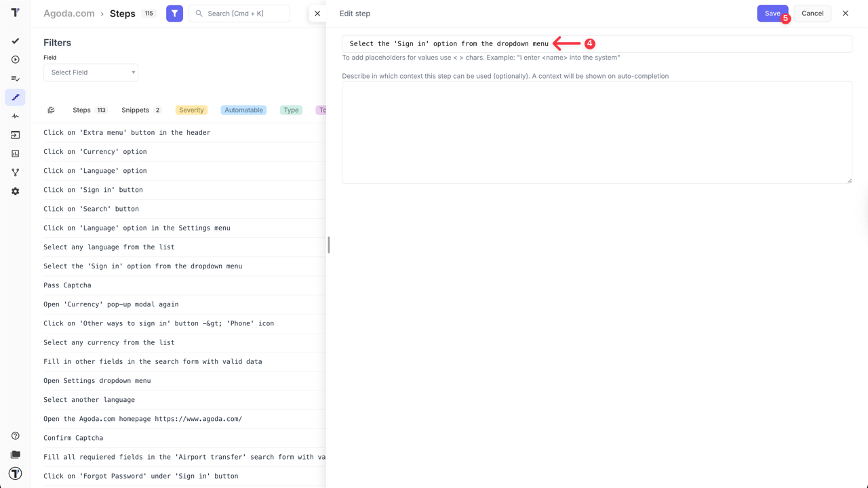Click the checkmark test cases icon
The width and height of the screenshot is (868, 488).
pos(15,41)
